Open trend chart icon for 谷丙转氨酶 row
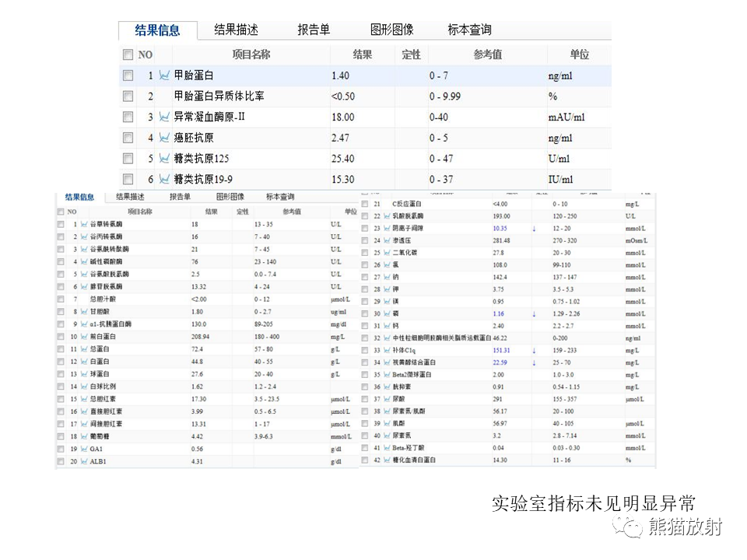Image resolution: width=747 pixels, height=560 pixels. click(84, 236)
